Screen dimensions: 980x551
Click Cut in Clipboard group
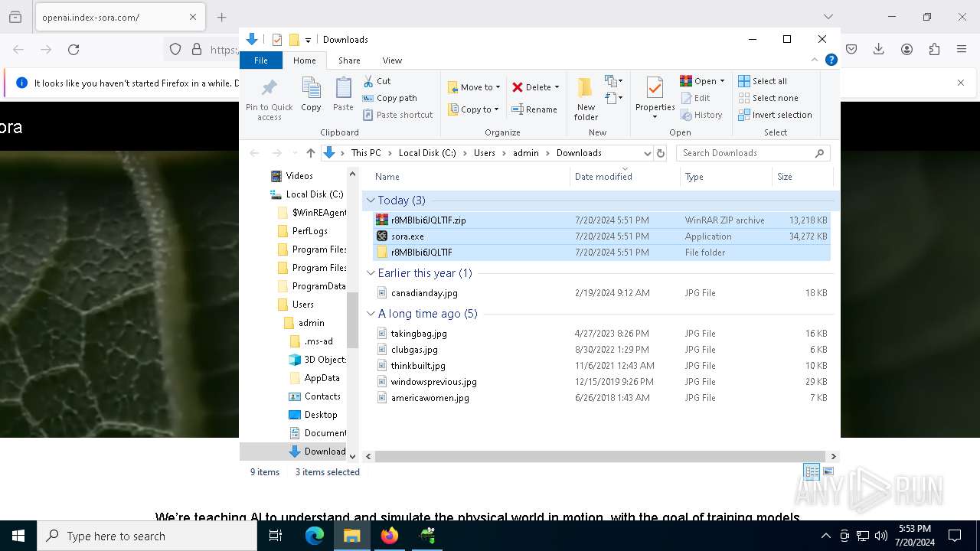click(377, 81)
